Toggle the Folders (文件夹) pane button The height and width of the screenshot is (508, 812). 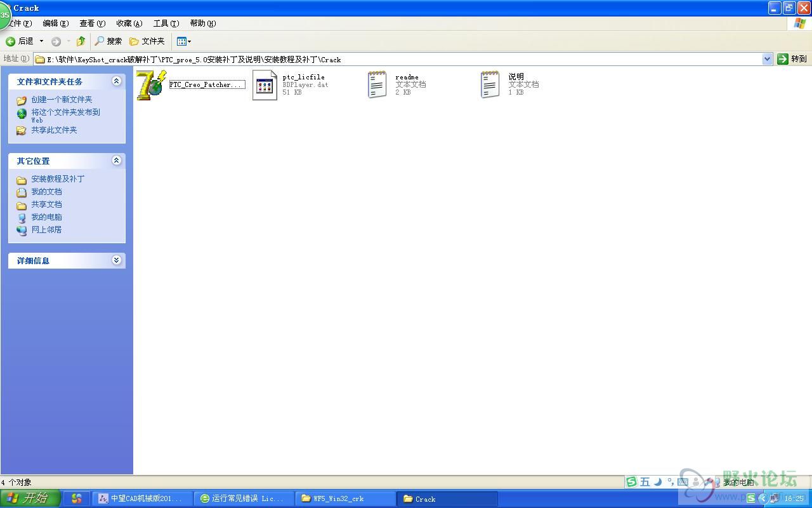click(147, 41)
